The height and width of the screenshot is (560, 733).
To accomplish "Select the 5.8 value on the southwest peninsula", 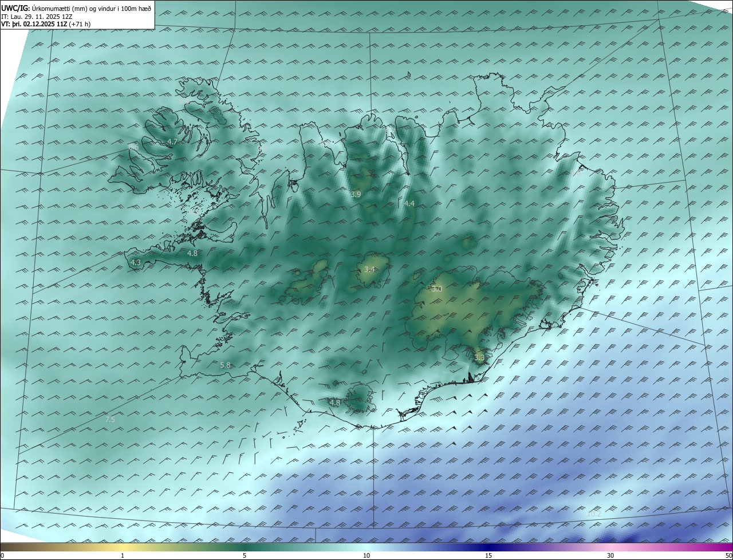I will 225,365.
